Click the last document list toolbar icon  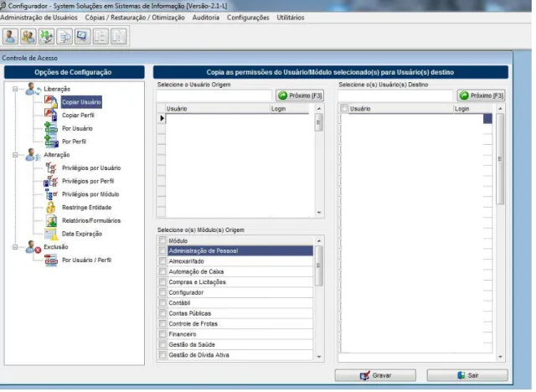[119, 36]
